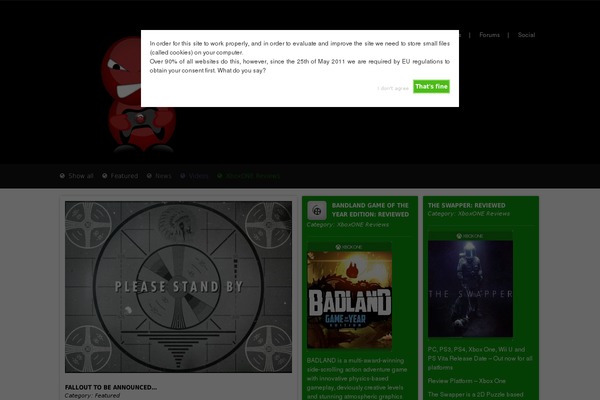Open the Social menu item

pos(526,35)
